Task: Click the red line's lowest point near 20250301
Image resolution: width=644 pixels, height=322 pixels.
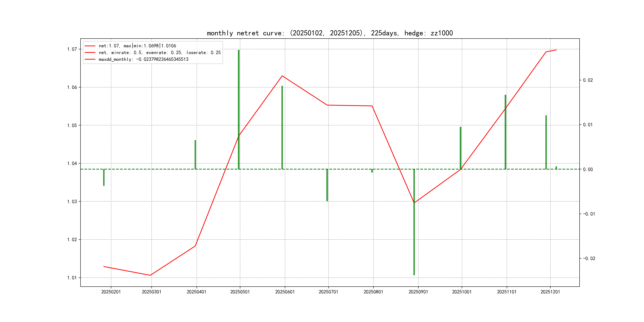Action: pos(150,275)
